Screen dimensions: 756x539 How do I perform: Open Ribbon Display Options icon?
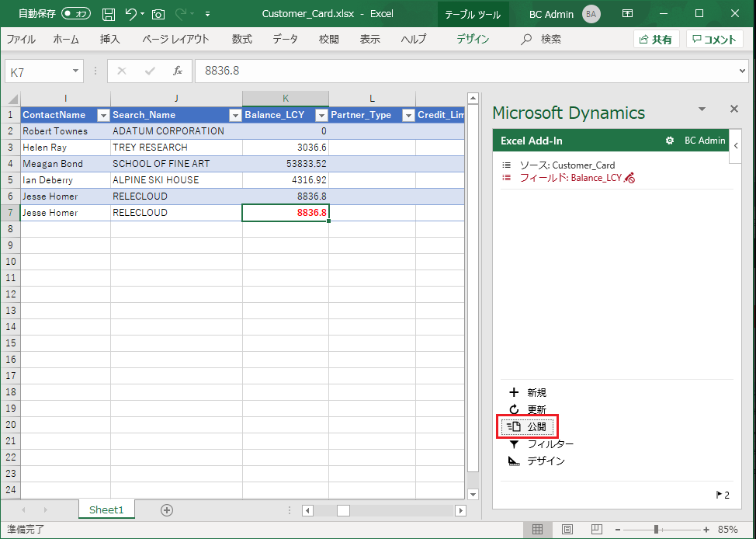(627, 13)
